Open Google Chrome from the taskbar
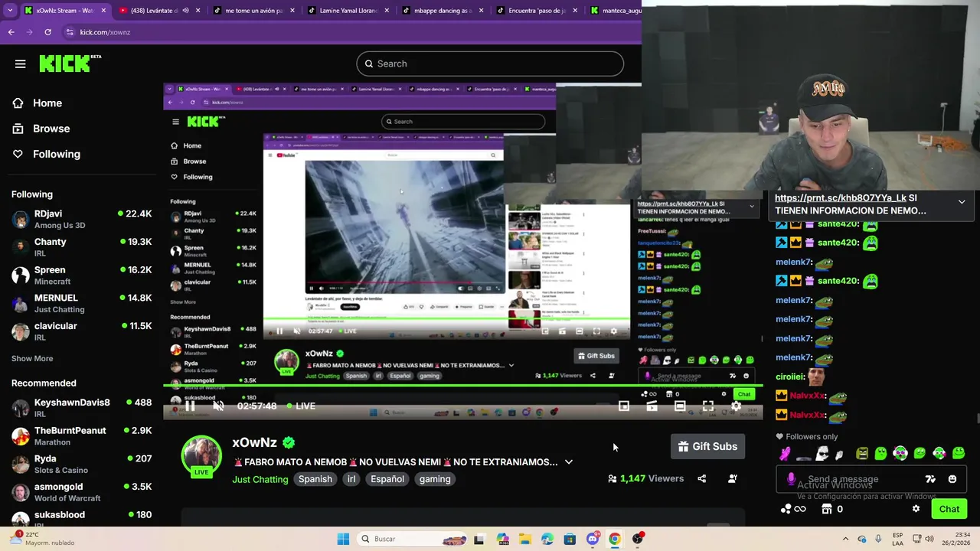 (614, 539)
